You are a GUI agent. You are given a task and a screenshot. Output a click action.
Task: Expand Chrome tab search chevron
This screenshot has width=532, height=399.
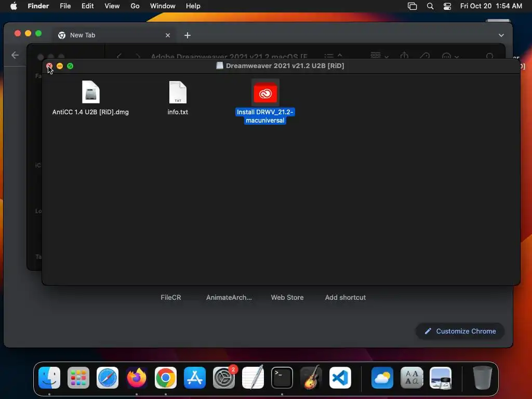point(501,35)
